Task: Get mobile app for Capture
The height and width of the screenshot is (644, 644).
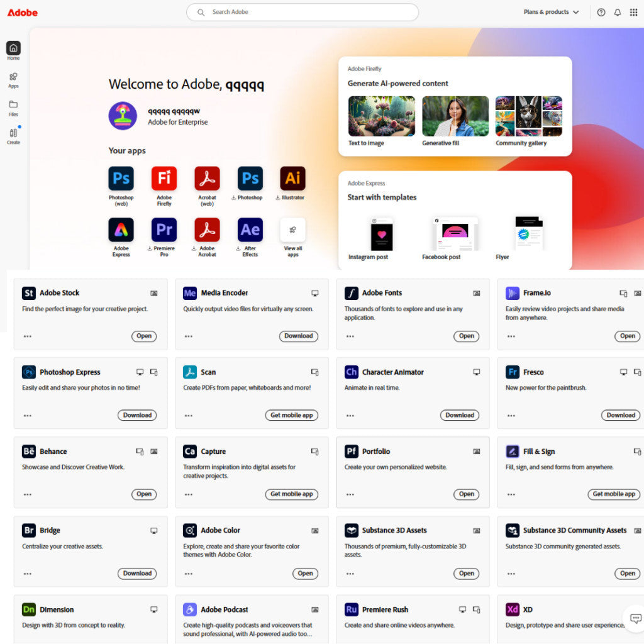Action: (x=292, y=494)
